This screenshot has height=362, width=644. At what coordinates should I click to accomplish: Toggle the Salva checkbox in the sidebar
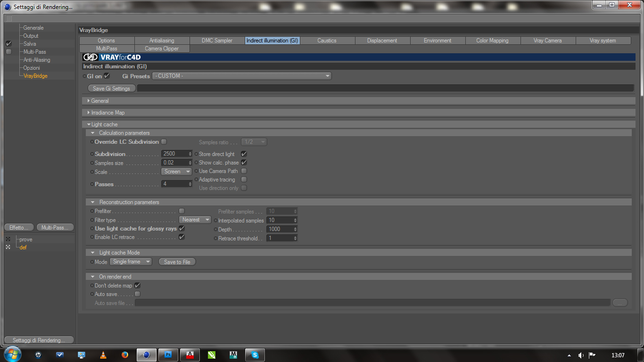[x=8, y=44]
